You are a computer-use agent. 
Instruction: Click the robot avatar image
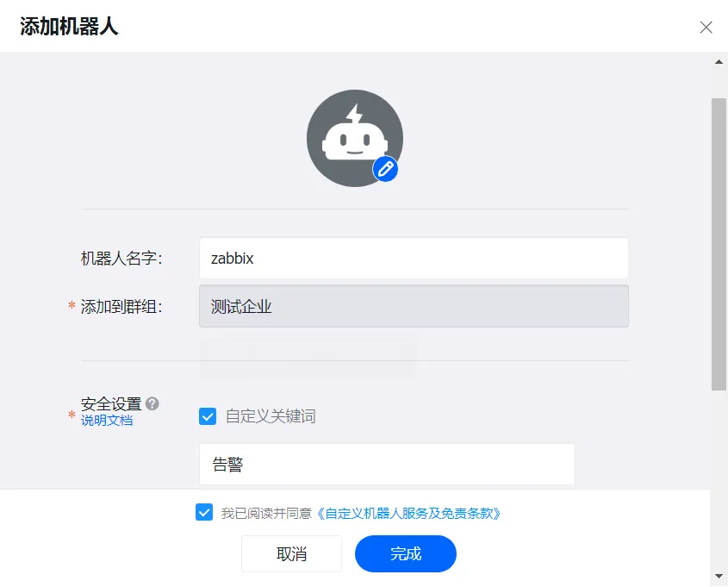[353, 136]
